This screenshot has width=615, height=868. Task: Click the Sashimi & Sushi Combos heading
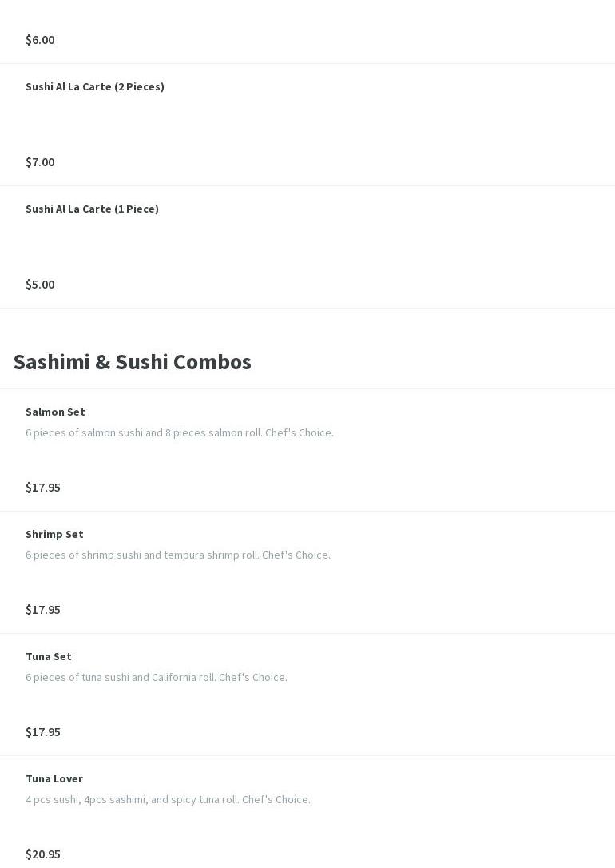point(132,361)
